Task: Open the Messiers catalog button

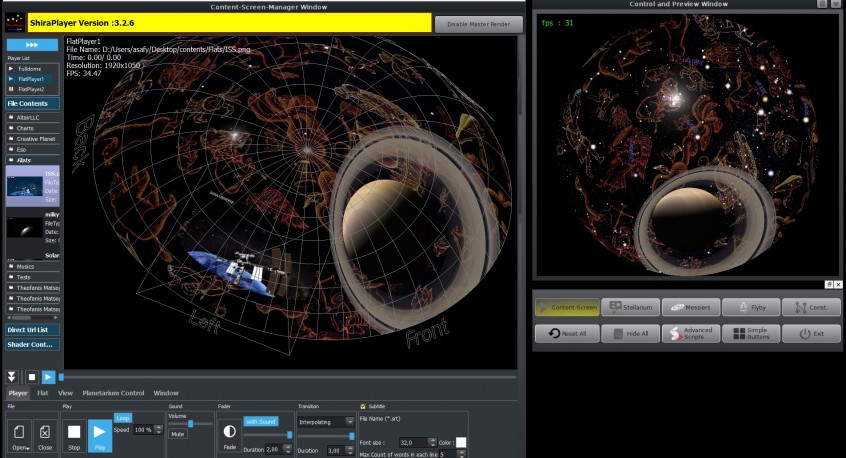Action: [691, 307]
